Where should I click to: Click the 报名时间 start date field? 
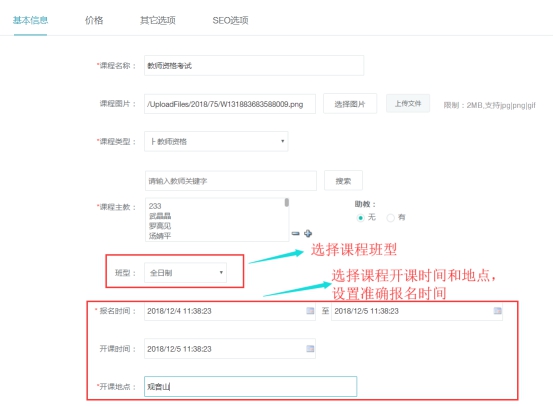tap(230, 311)
